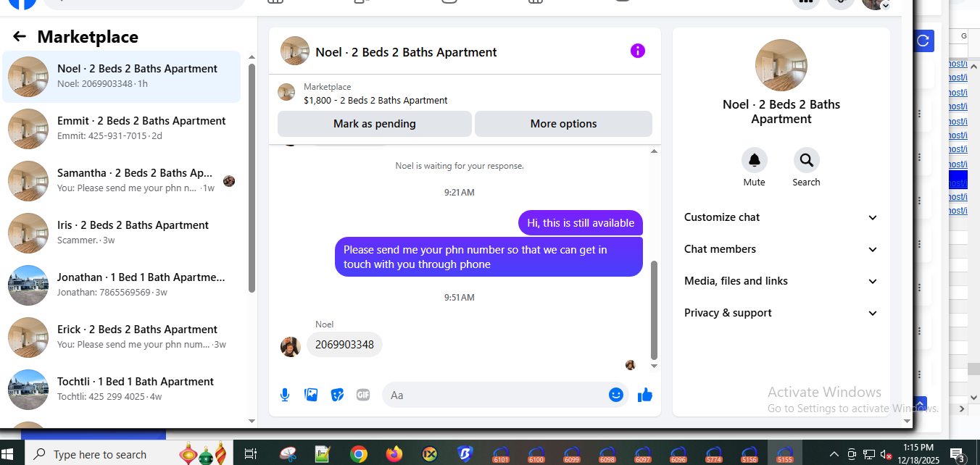980x465 pixels.
Task: Click Mark as pending button
Action: click(x=375, y=124)
